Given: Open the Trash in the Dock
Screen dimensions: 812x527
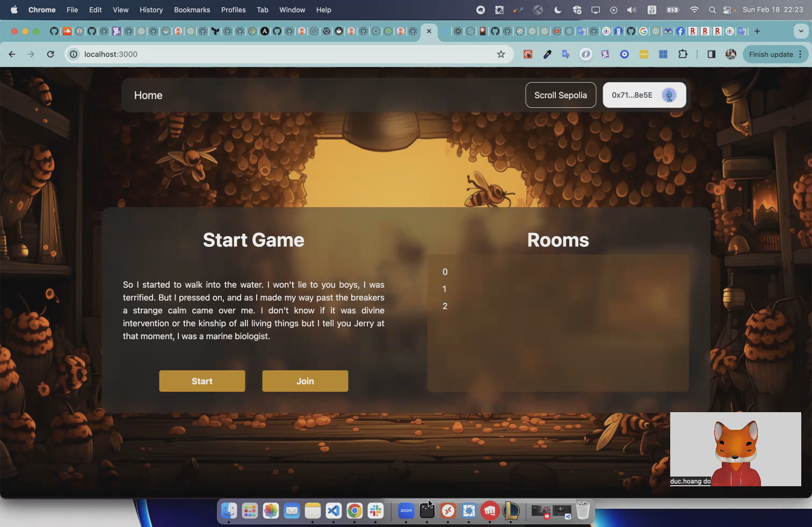Looking at the screenshot, I should 583,510.
